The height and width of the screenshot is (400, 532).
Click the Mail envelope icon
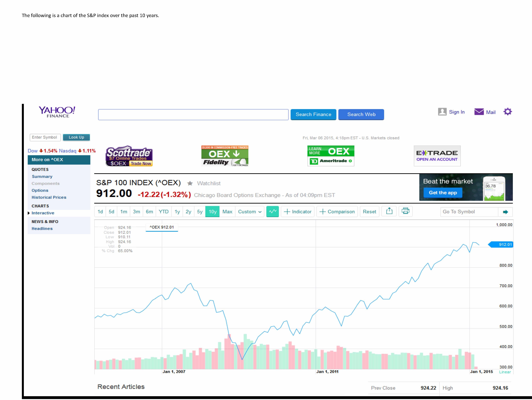[x=479, y=112]
